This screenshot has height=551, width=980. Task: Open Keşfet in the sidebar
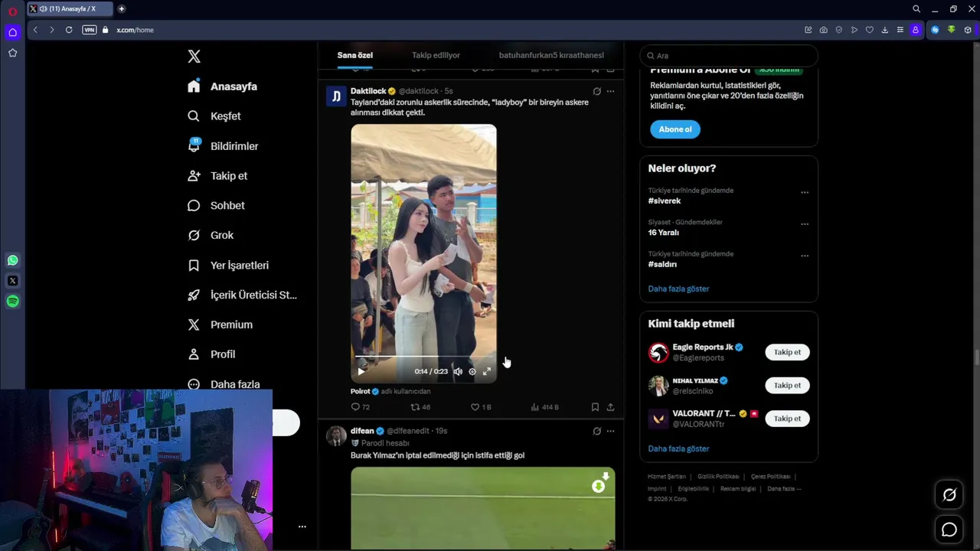[214, 116]
